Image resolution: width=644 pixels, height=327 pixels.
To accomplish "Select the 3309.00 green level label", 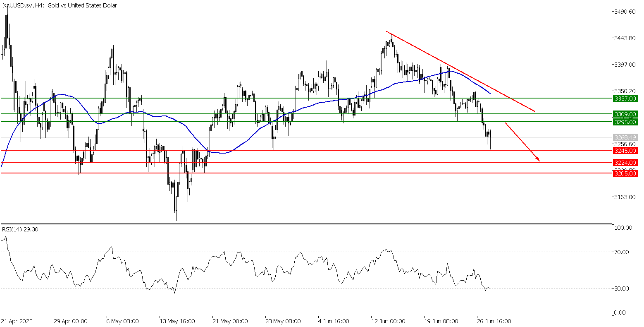I will pyautogui.click(x=625, y=114).
